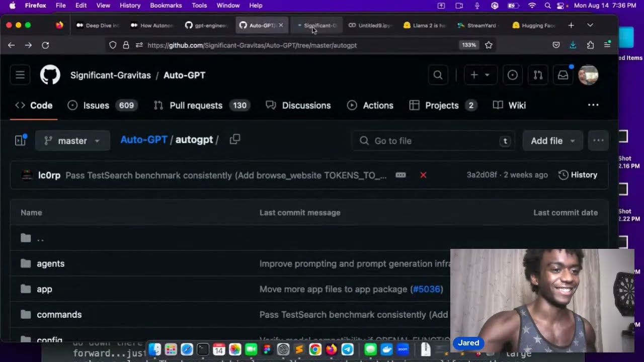Open Chrome from the dock
The image size is (644, 362).
point(315,349)
